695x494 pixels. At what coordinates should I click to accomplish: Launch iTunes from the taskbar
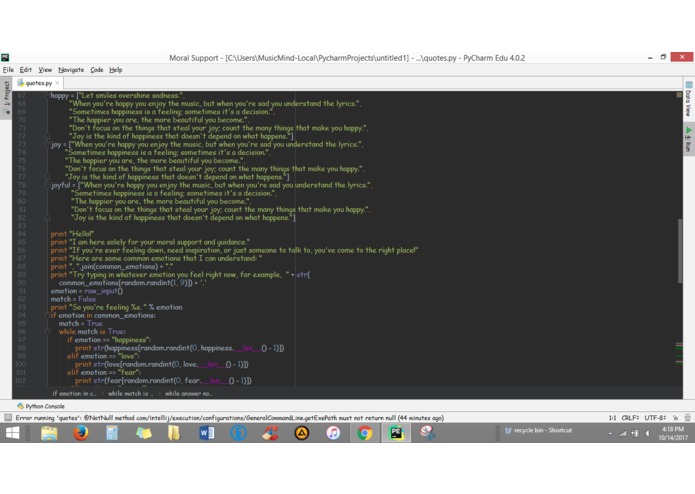333,433
